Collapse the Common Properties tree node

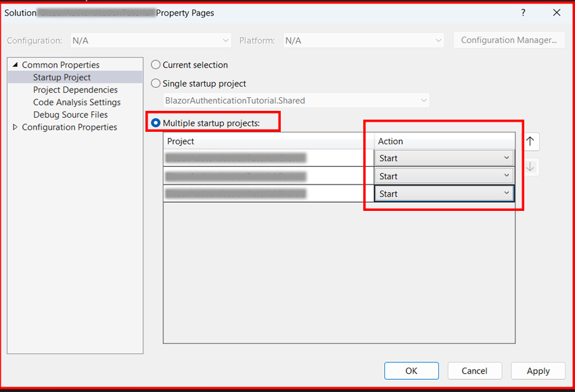pos(17,64)
